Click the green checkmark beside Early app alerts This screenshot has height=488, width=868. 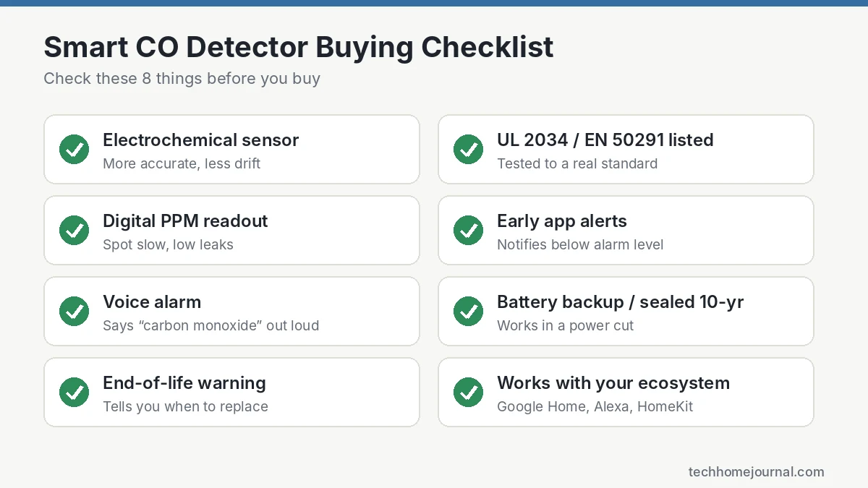click(468, 231)
